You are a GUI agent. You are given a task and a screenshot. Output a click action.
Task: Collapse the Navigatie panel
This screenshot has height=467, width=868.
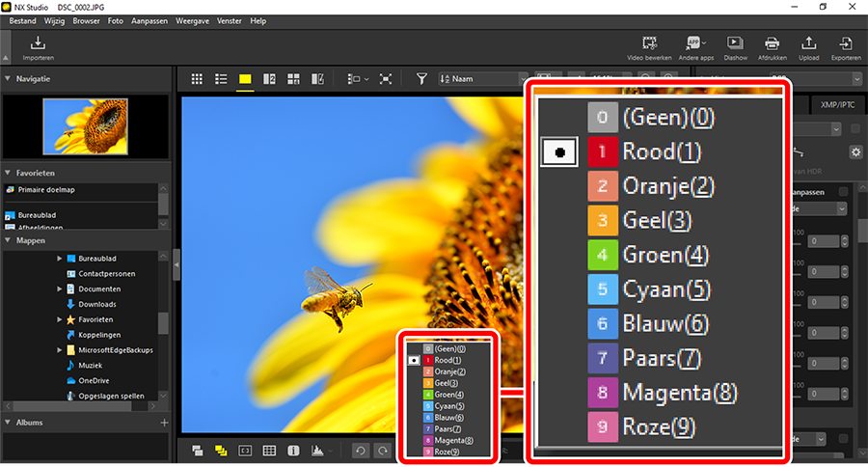[x=8, y=79]
